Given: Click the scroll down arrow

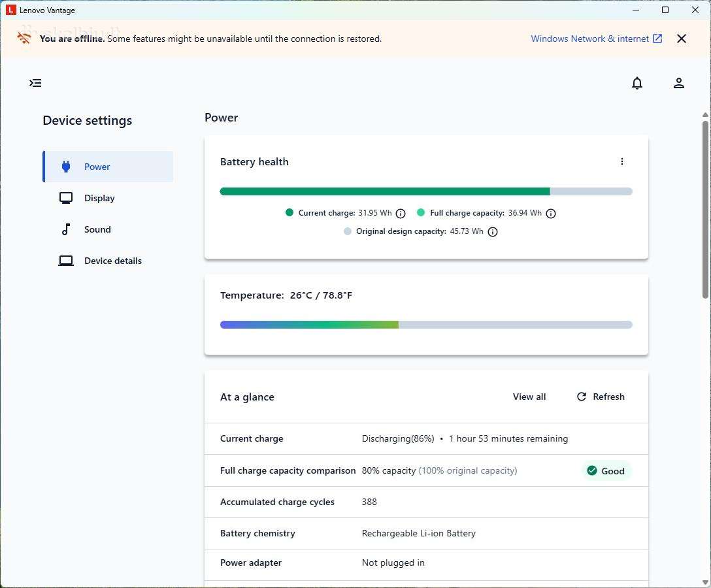Looking at the screenshot, I should (706, 582).
